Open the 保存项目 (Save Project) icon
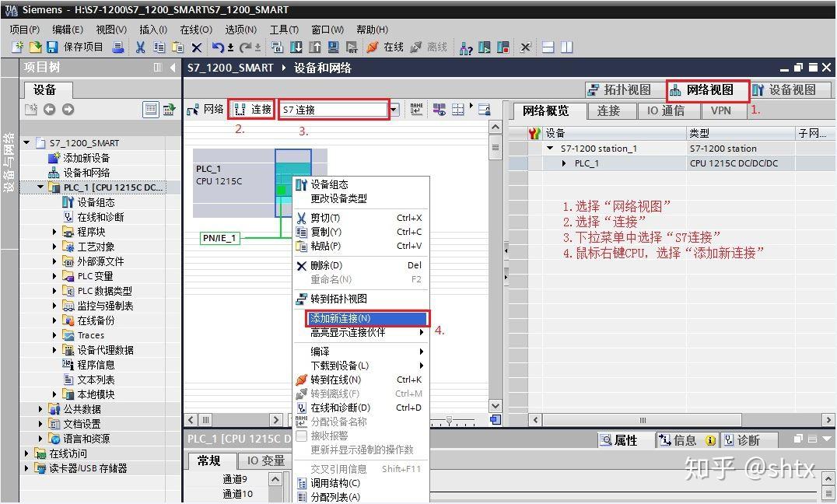Screen dimensions: 837x504 [x=51, y=47]
